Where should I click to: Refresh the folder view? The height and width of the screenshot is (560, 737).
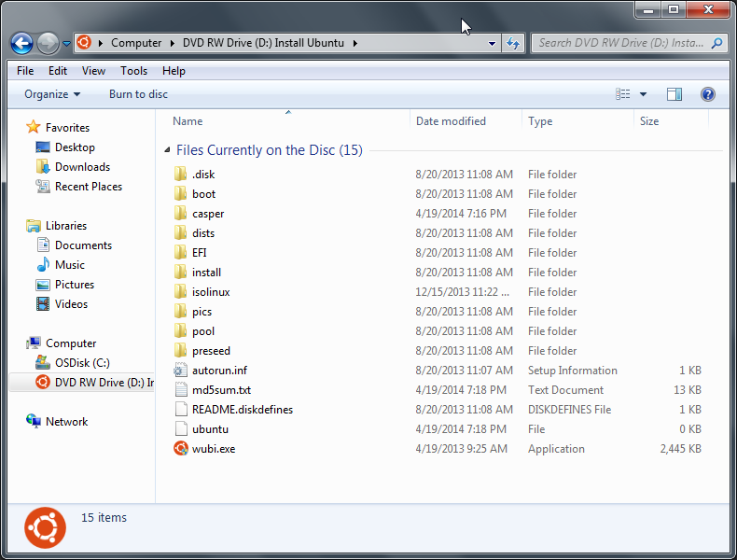pyautogui.click(x=513, y=43)
